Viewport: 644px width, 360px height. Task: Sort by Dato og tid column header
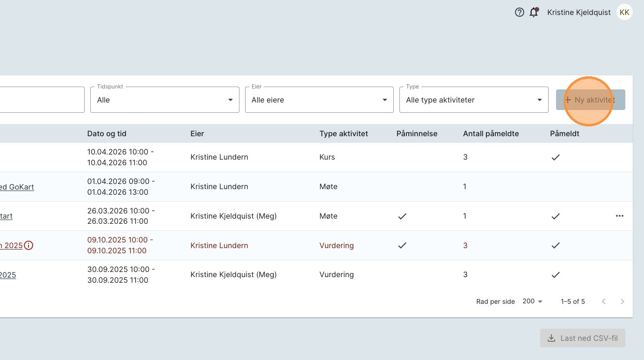pos(107,133)
